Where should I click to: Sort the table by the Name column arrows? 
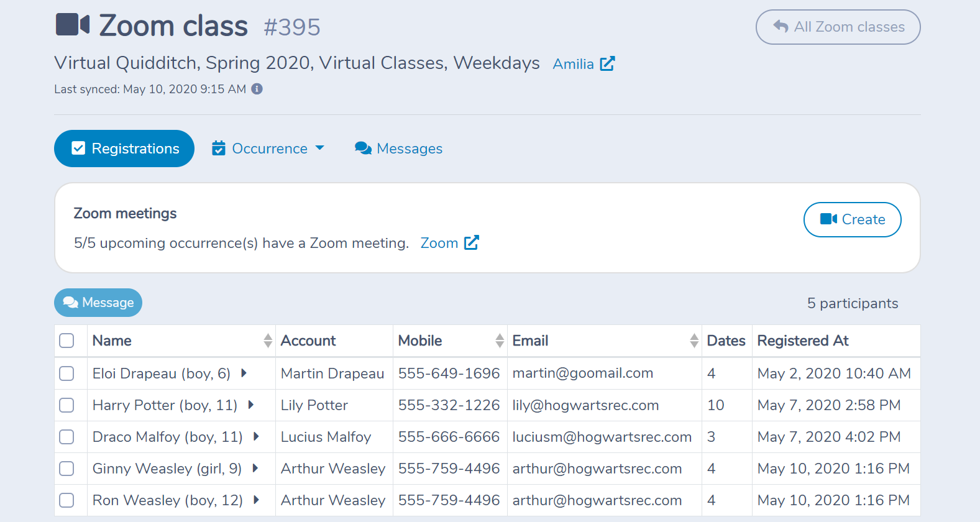tap(268, 341)
